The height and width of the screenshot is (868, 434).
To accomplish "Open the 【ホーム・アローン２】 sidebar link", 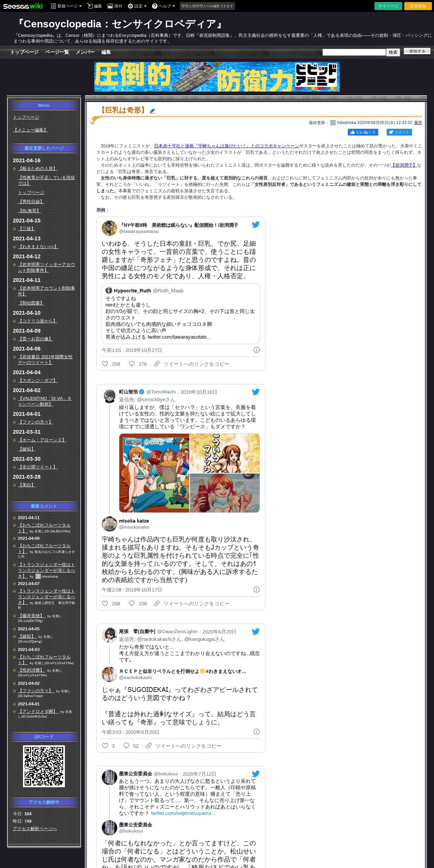I will click(x=42, y=440).
